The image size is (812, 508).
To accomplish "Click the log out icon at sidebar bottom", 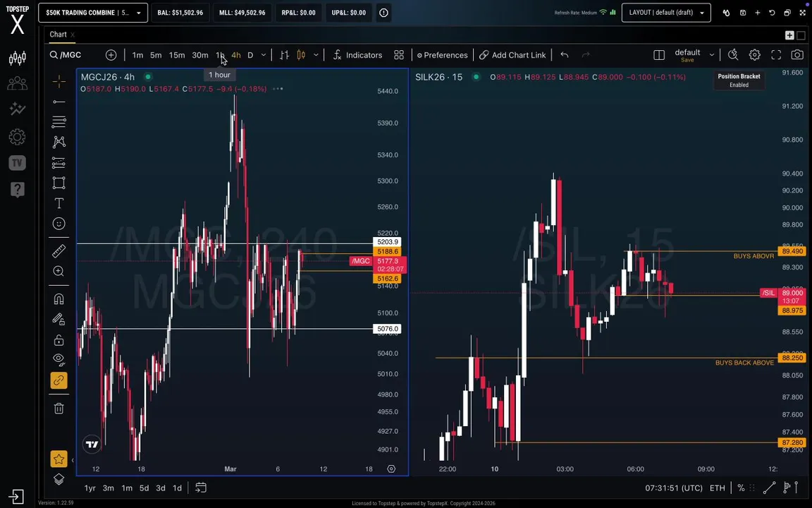I will point(16,497).
